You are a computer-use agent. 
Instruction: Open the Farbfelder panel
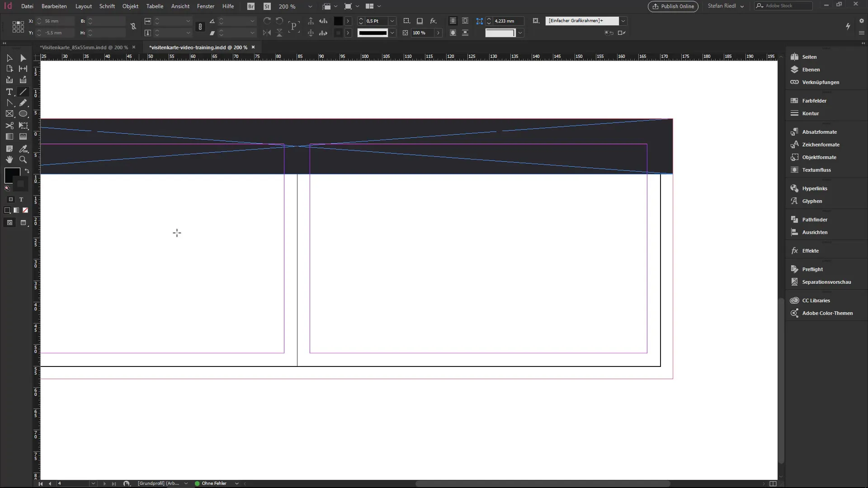tap(814, 101)
